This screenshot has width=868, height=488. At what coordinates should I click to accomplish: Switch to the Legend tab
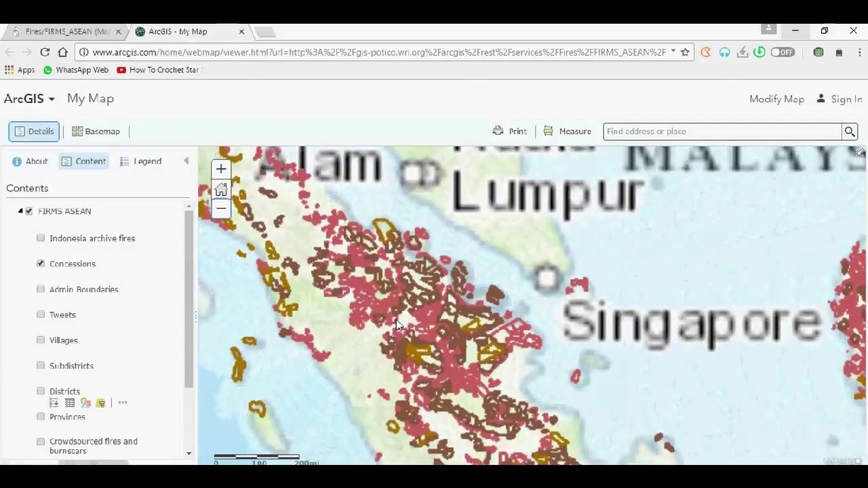(x=140, y=161)
